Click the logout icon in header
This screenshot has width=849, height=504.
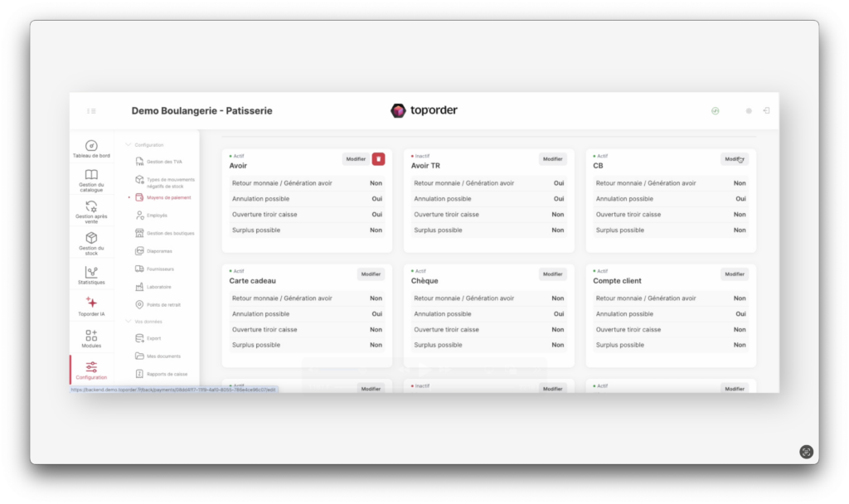coord(766,110)
